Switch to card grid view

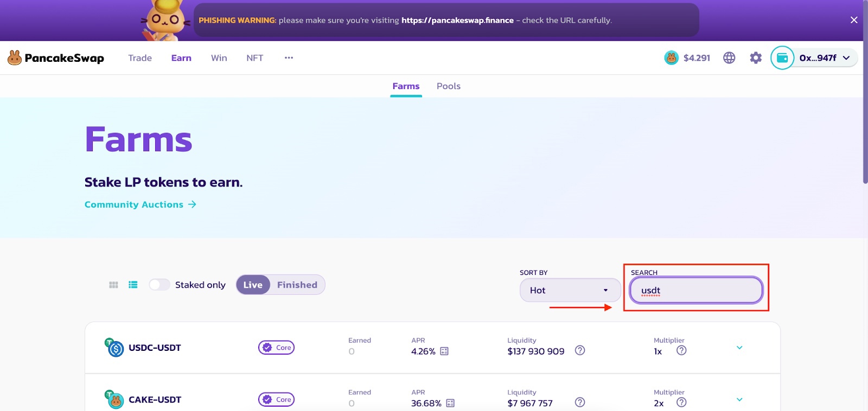pyautogui.click(x=113, y=285)
